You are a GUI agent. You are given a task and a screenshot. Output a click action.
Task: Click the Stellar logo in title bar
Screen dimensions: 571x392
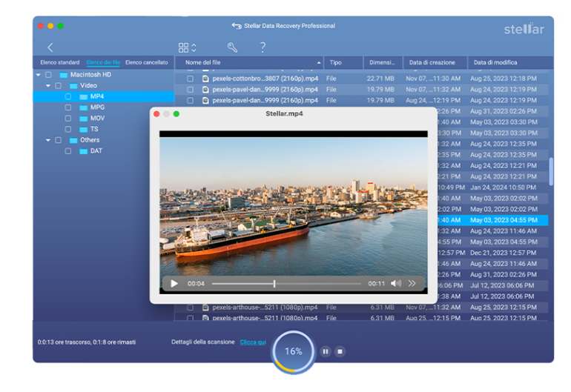point(524,29)
